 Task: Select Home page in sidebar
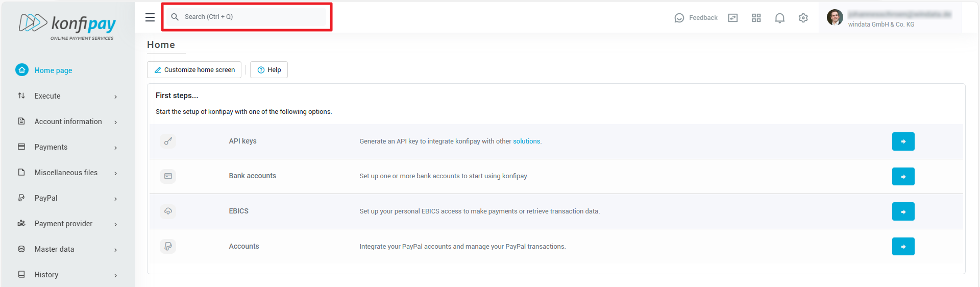(x=53, y=70)
